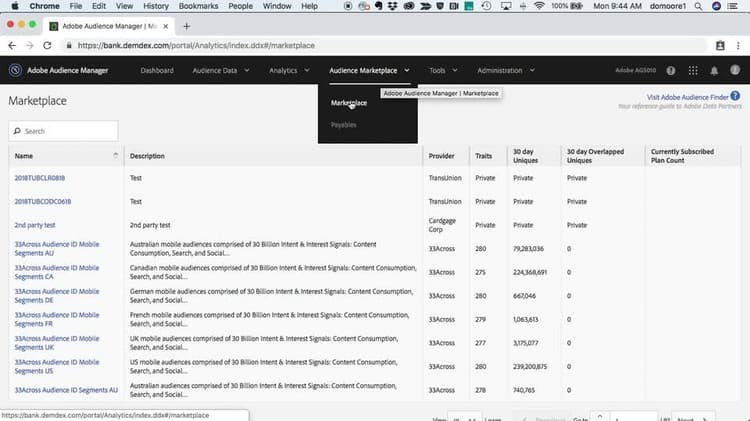Open macOS notification center icon
Image resolution: width=750 pixels, height=421 pixels.
[732, 6]
